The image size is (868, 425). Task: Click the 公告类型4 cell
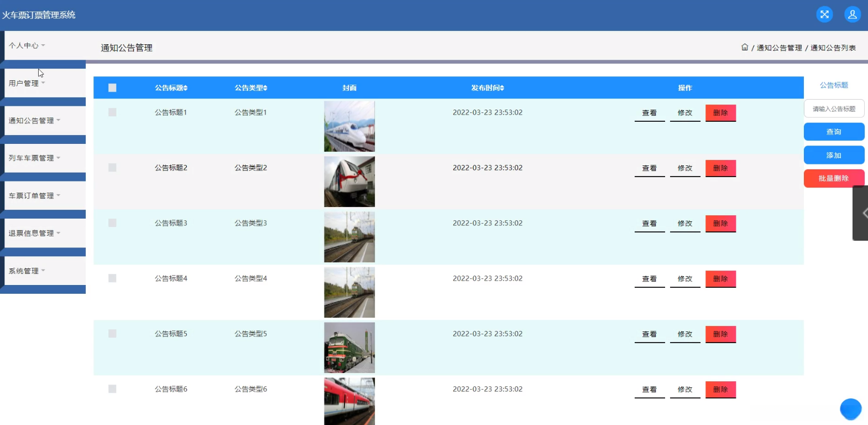(x=250, y=278)
